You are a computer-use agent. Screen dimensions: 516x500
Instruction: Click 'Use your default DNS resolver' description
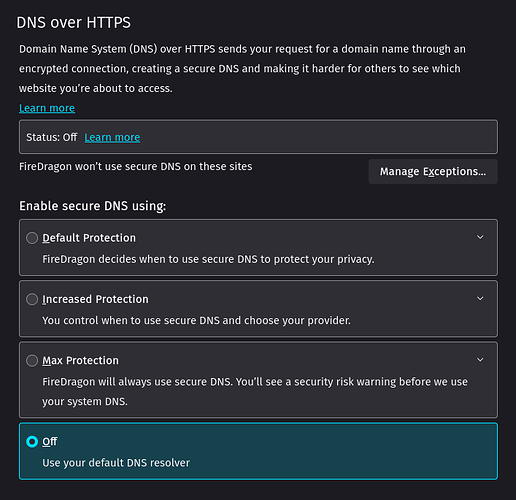click(116, 463)
